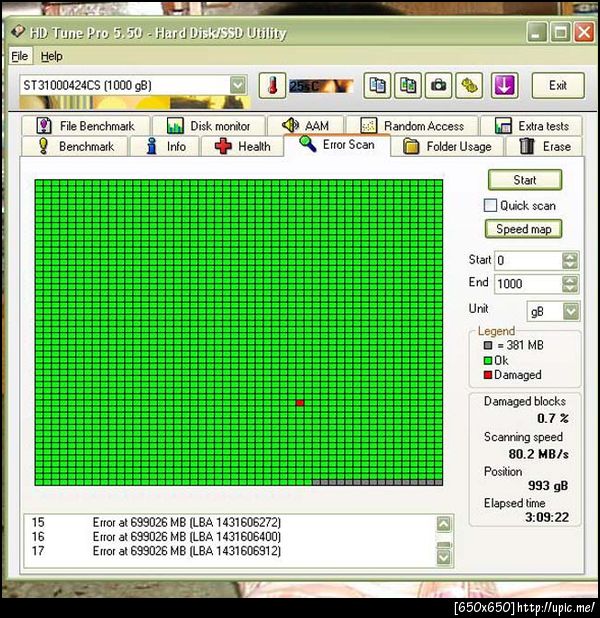Switch to the Benchmark tab
Image resolution: width=600 pixels, height=618 pixels.
(75, 146)
